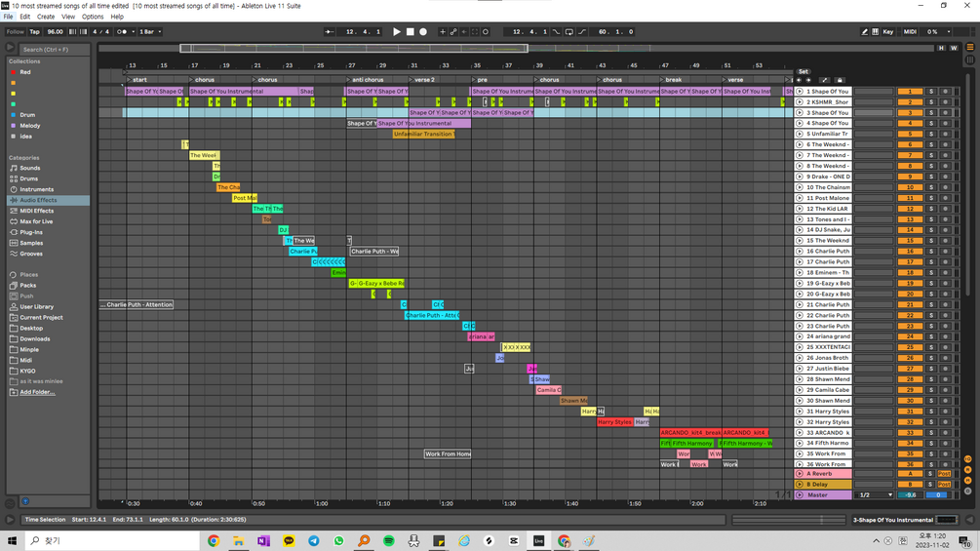Show or hide Track Delay section
The height and width of the screenshot is (551, 980).
(967, 492)
